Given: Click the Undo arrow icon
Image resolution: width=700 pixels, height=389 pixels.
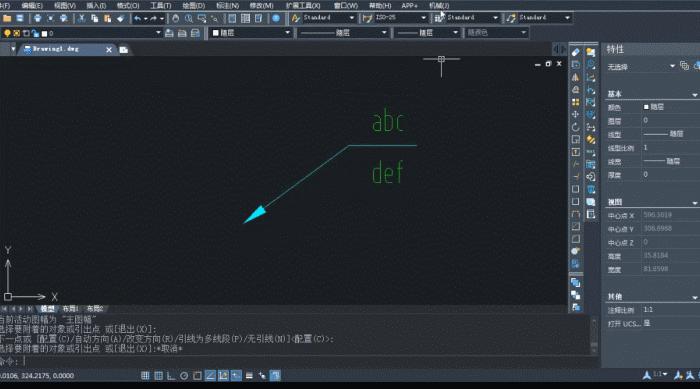Looking at the screenshot, I should pyautogui.click(x=138, y=18).
